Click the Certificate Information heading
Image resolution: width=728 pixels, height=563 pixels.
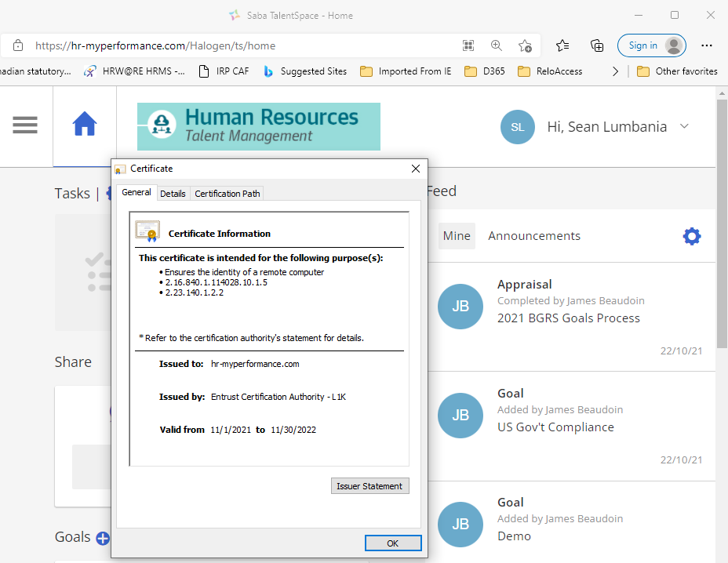point(219,234)
